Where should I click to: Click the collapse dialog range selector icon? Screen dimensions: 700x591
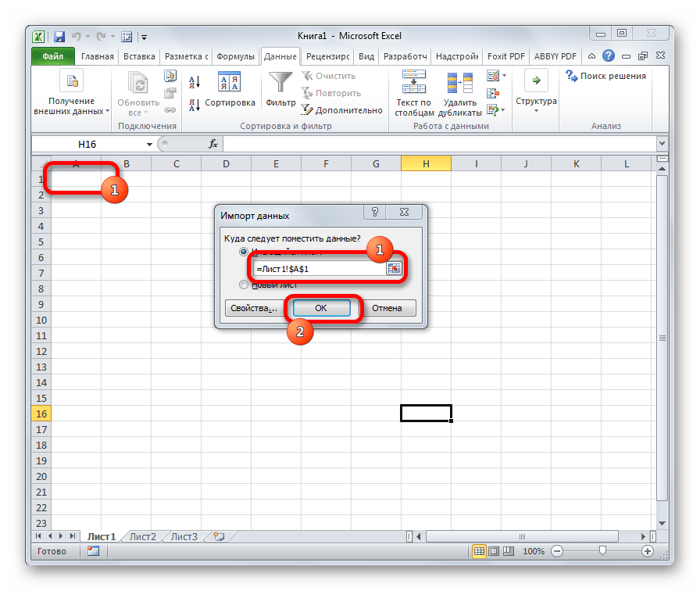(x=394, y=267)
